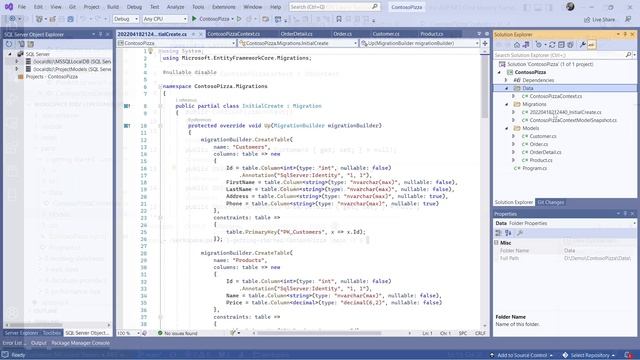Click Pending Changes Filter icon
This screenshot has width=640, height=360.
(x=539, y=45)
